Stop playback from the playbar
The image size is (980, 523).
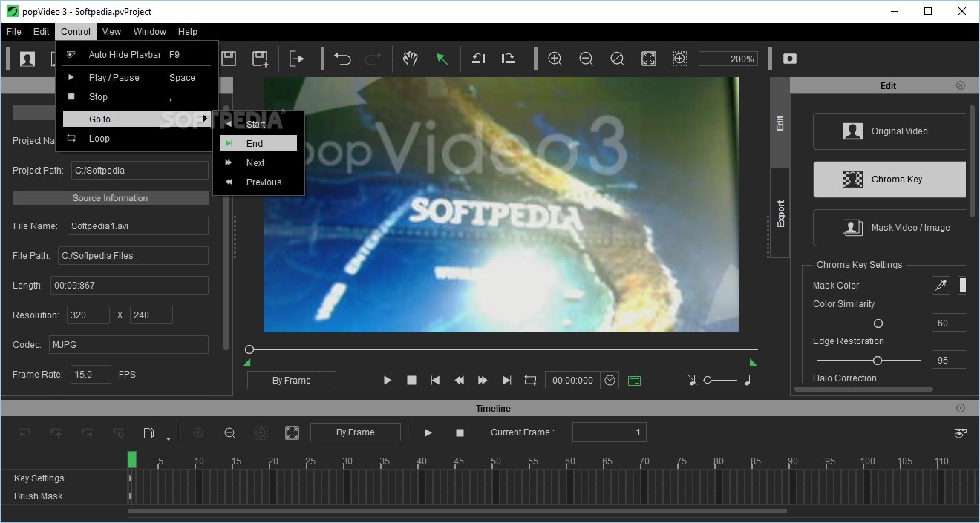(x=411, y=380)
